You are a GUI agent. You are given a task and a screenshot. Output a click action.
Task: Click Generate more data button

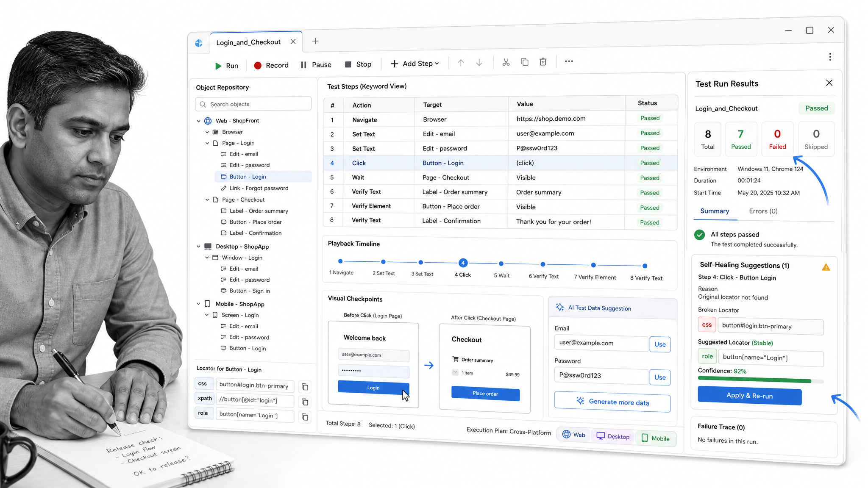pyautogui.click(x=612, y=402)
